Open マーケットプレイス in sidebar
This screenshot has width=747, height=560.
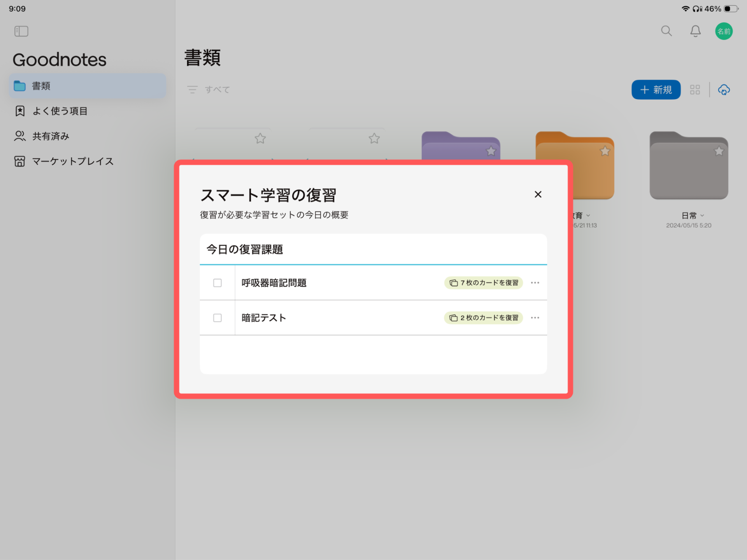[72, 162]
